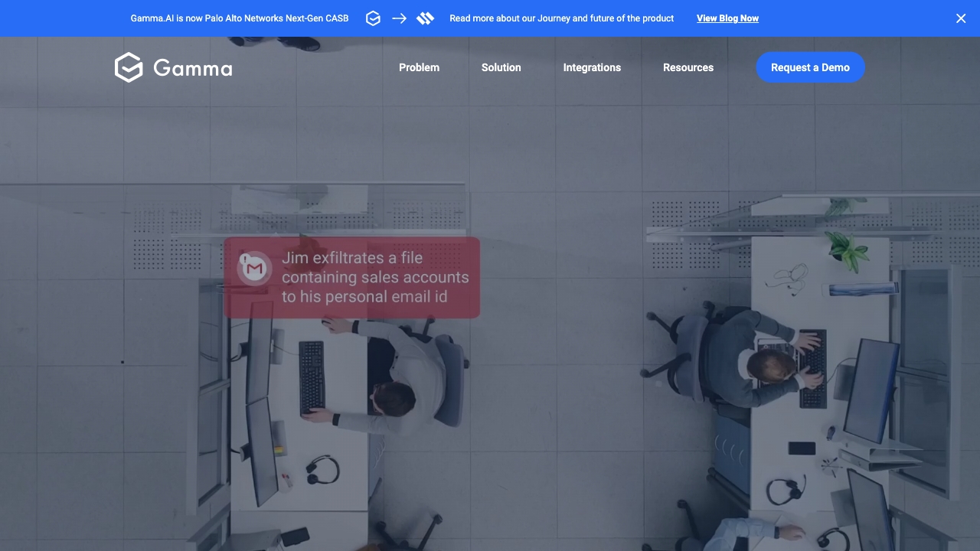Click the Palo Alto Networks icon in the banner
Screen dimensions: 980x551
(x=425, y=18)
